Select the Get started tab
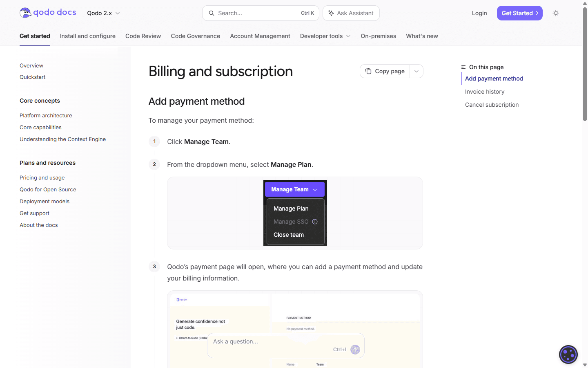 35,36
